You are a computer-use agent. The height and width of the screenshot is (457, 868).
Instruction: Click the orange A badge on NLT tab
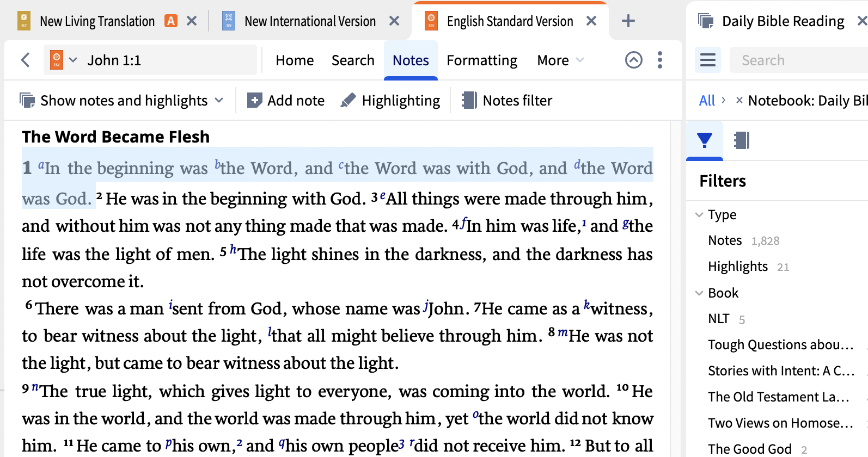pos(171,21)
